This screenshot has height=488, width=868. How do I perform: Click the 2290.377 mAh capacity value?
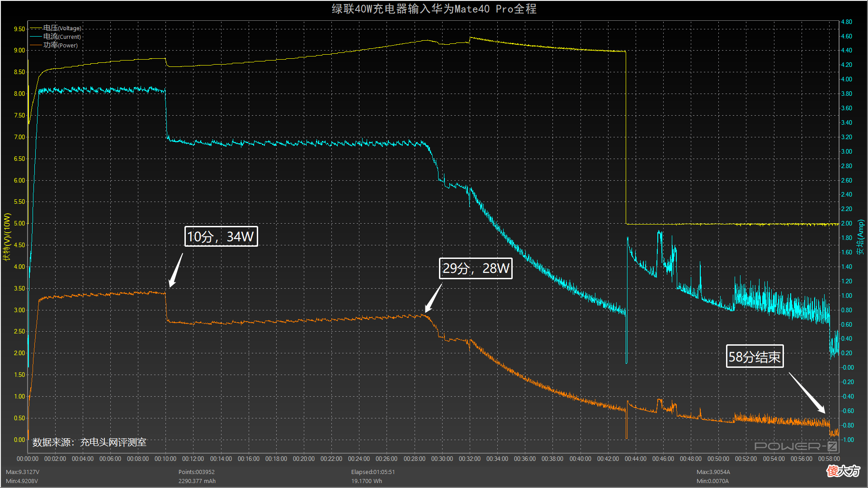[197, 481]
